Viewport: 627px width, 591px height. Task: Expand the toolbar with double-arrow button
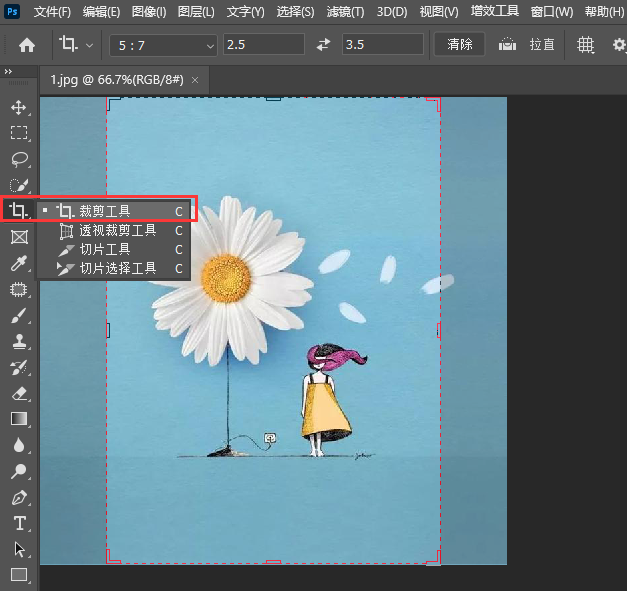click(x=9, y=72)
